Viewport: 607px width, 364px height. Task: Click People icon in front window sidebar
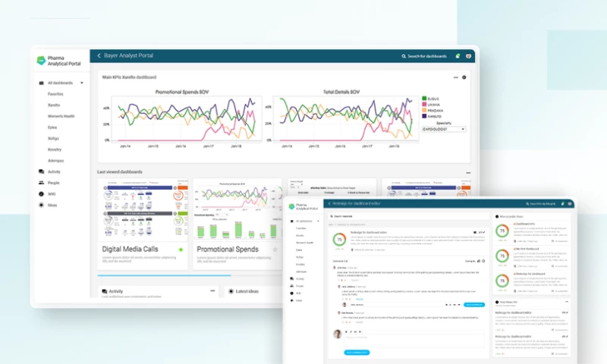(x=292, y=286)
